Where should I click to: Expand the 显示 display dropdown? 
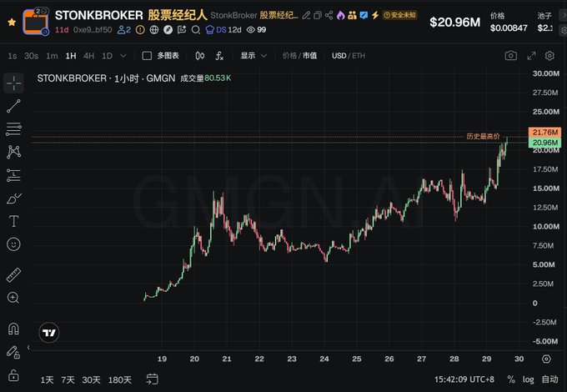(253, 56)
